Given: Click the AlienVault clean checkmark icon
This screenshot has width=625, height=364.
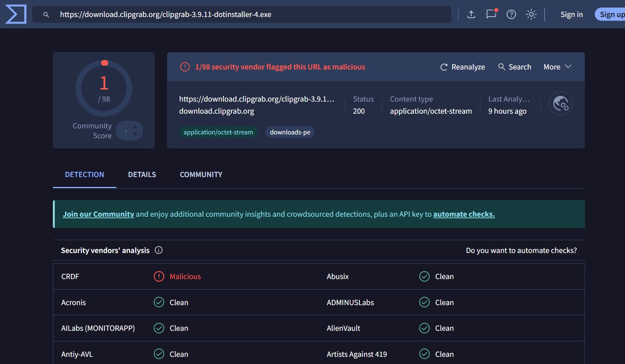Looking at the screenshot, I should pyautogui.click(x=424, y=328).
